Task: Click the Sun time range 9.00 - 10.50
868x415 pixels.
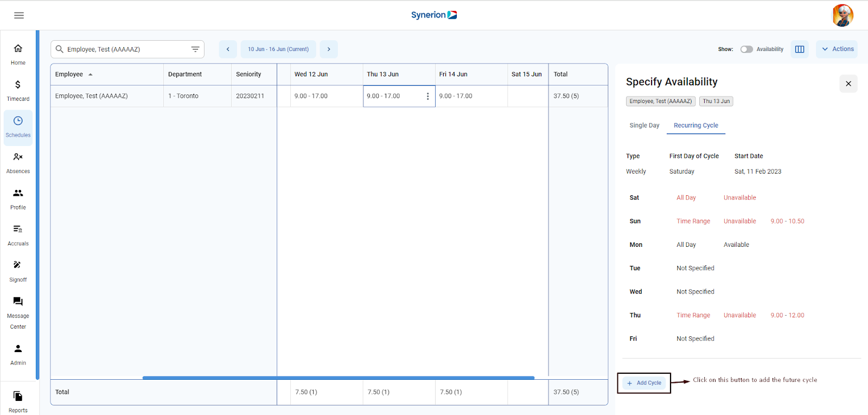Action: tap(787, 221)
